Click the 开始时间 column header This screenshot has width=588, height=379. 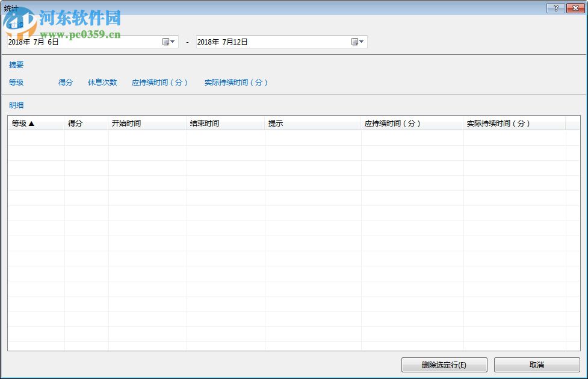(126, 122)
